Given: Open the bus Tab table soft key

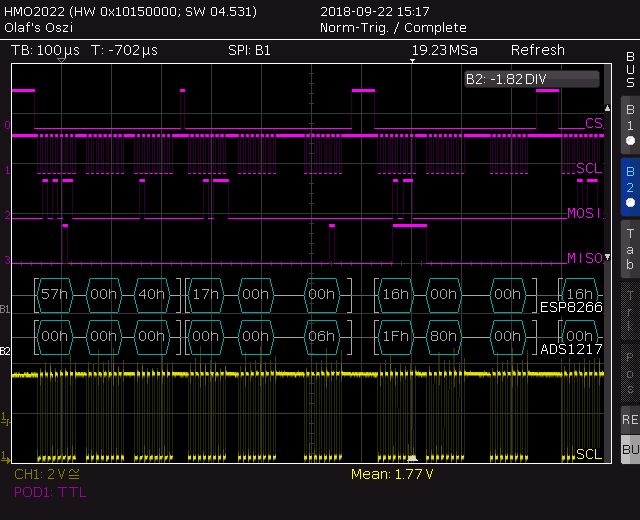Looking at the screenshot, I should coord(629,249).
